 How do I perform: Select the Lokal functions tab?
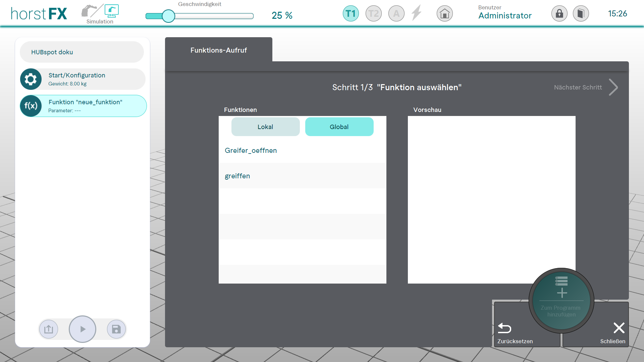(265, 127)
